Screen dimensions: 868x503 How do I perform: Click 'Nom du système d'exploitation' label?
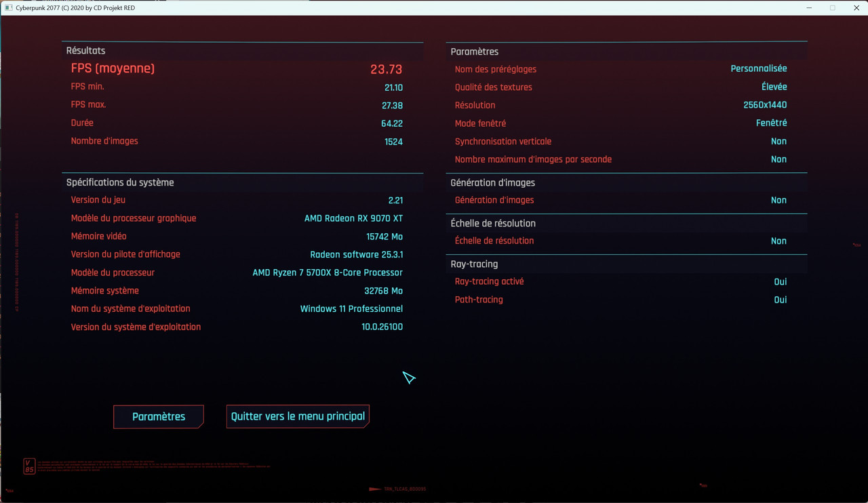pyautogui.click(x=130, y=308)
